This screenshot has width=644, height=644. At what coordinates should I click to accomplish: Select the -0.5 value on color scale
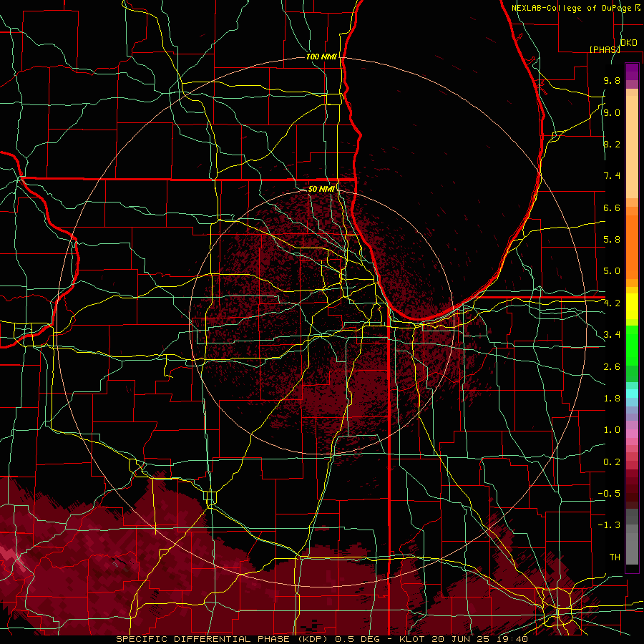(x=609, y=494)
